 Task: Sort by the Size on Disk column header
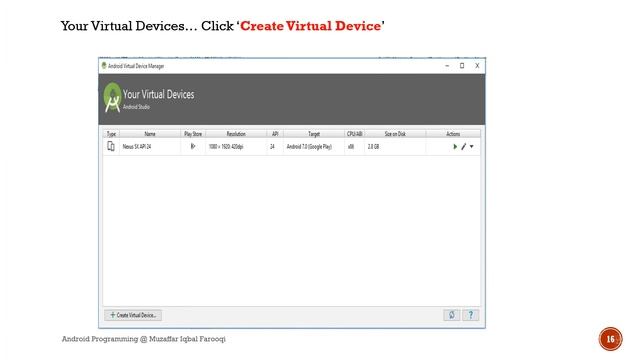tap(395, 134)
